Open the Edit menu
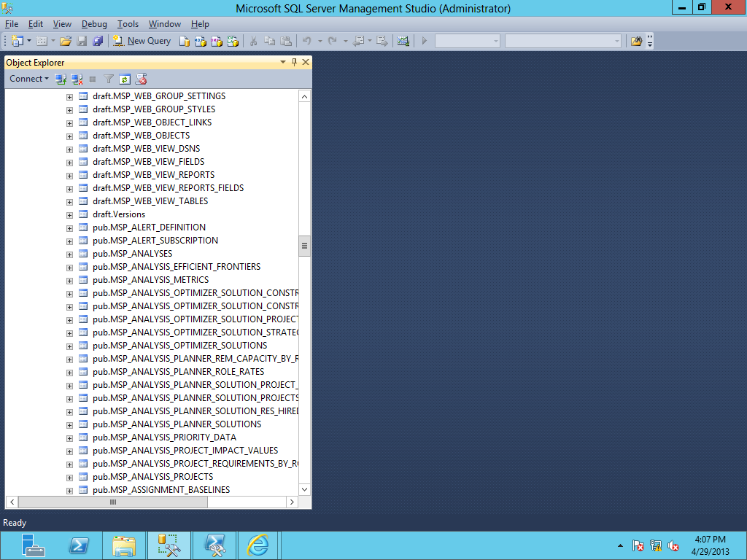 click(36, 24)
